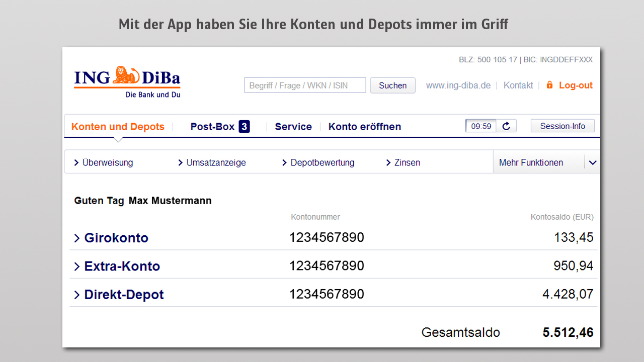Open the Direkt-Depot account link
The height and width of the screenshot is (362, 644).
coord(124,295)
